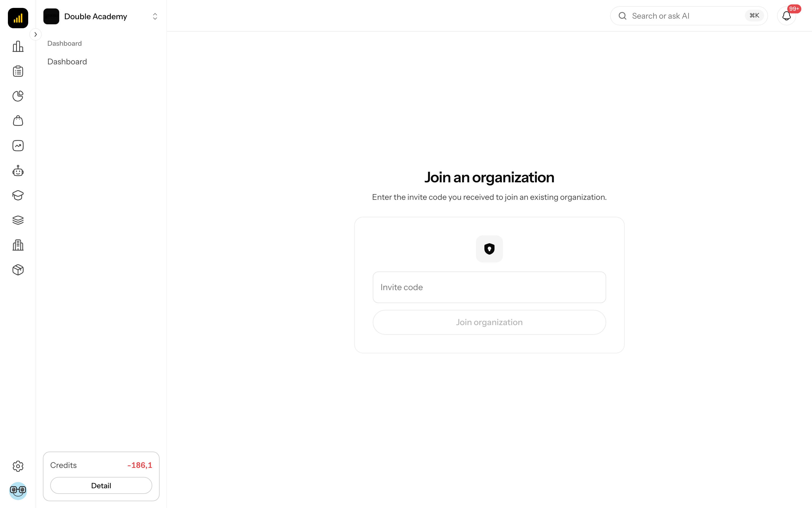
Task: Open the trending line chart icon
Action: click(x=18, y=146)
